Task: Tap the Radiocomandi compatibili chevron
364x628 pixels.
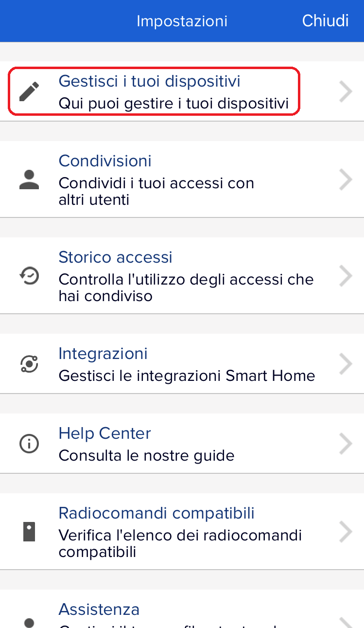Action: click(x=345, y=532)
